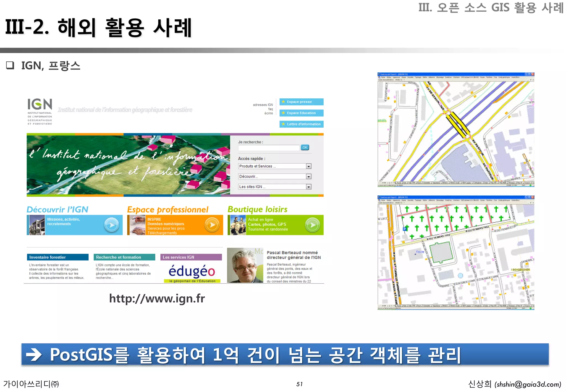This screenshot has height=392, width=566.
Task: Select the Recherche et formation tab
Action: 124,257
